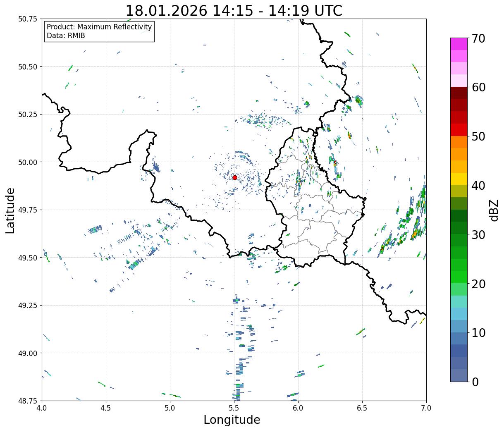The height and width of the screenshot is (430, 504).
Task: Click the olive swatch below 40 dBZ
Action: (x=459, y=191)
